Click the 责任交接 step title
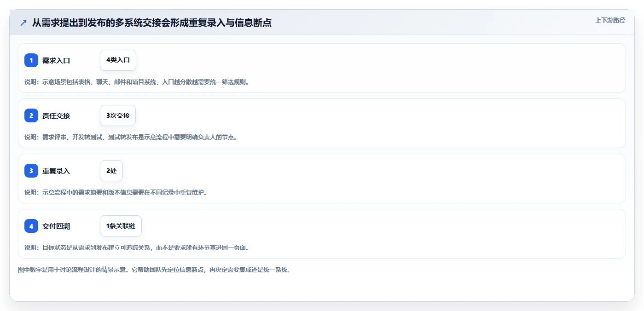Image resolution: width=644 pixels, height=311 pixels. pyautogui.click(x=56, y=115)
